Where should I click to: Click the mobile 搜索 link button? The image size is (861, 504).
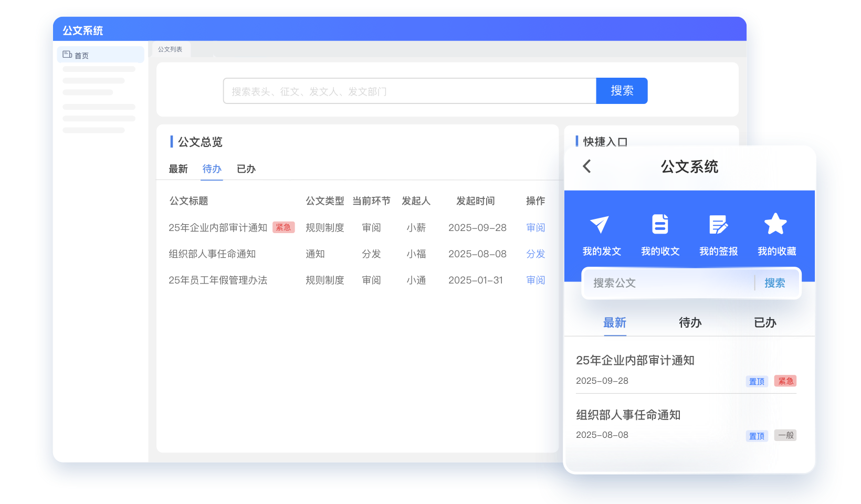pos(774,283)
